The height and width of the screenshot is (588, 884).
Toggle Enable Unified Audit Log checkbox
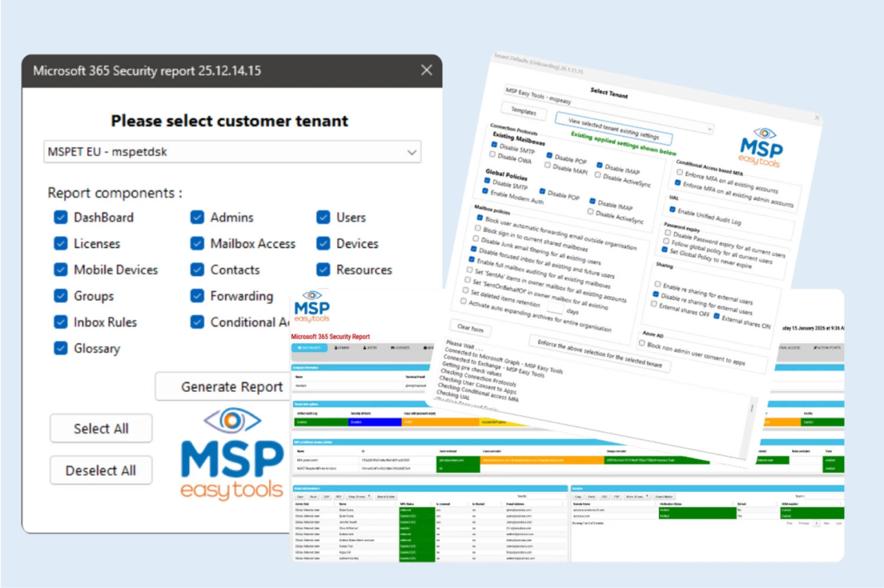coord(673,210)
